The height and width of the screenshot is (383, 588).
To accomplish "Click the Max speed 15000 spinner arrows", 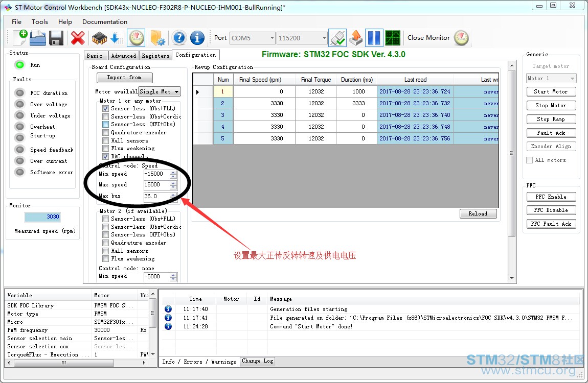I will pyautogui.click(x=173, y=184).
